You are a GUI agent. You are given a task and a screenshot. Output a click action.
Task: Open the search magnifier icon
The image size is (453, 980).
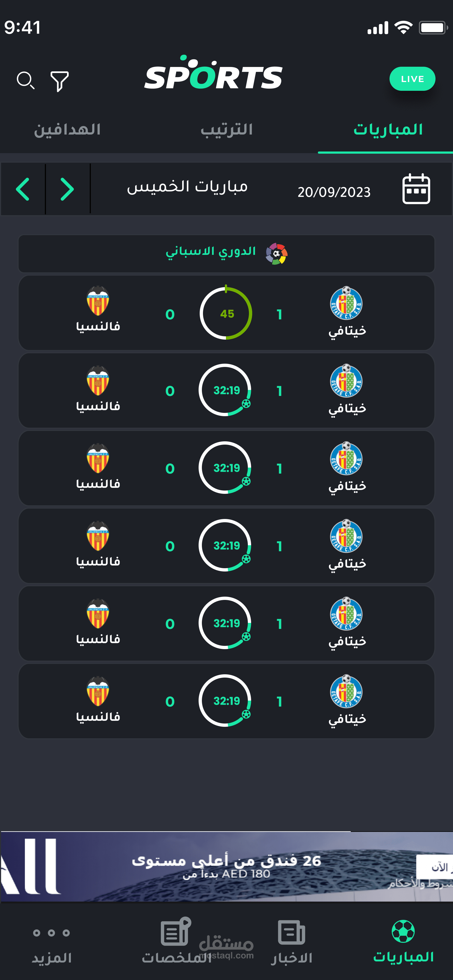(x=25, y=80)
